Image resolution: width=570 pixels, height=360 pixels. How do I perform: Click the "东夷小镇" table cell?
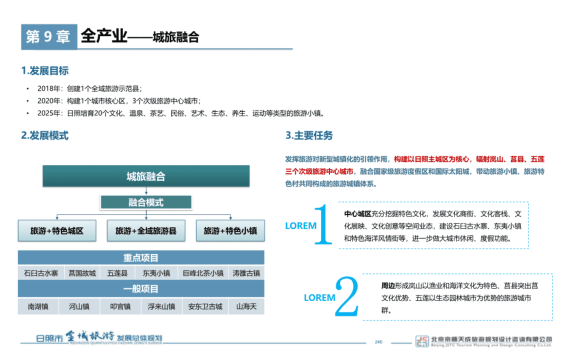tap(156, 273)
